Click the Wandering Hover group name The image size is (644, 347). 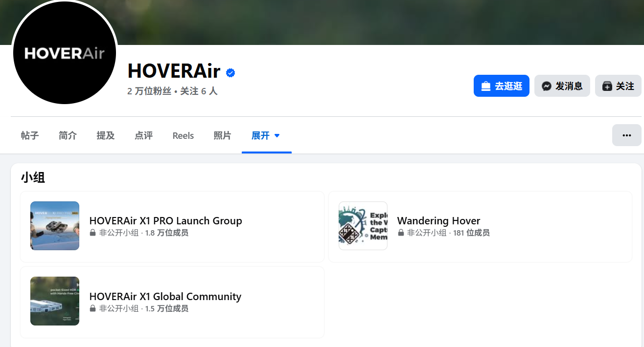(x=438, y=221)
